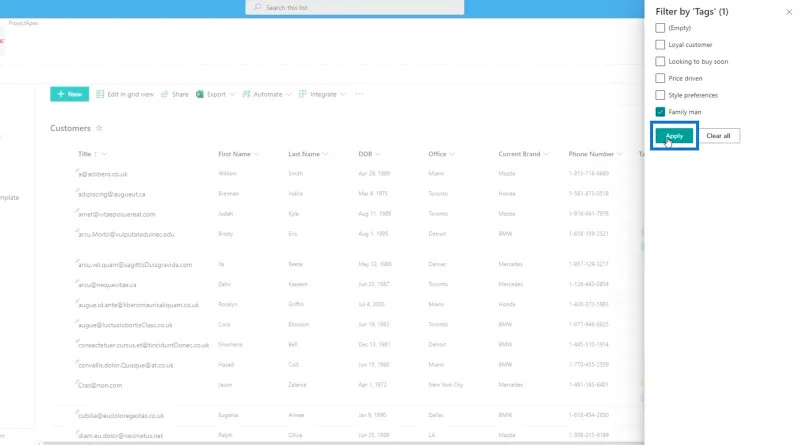Check the Style preferences filter option

[x=660, y=95]
